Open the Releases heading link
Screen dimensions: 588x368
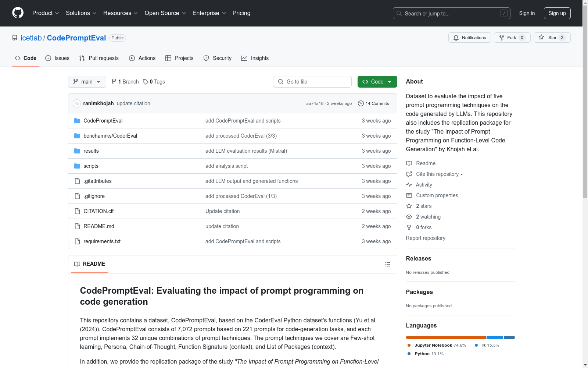point(419,258)
